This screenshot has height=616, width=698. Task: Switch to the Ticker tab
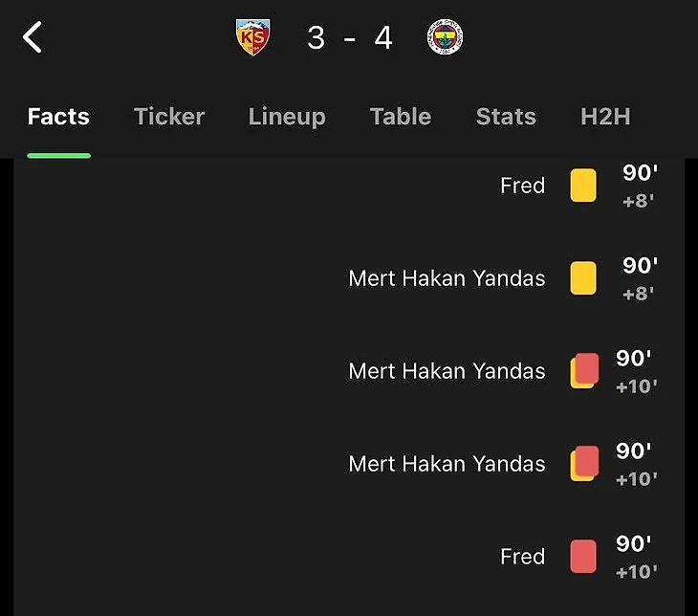click(x=169, y=117)
